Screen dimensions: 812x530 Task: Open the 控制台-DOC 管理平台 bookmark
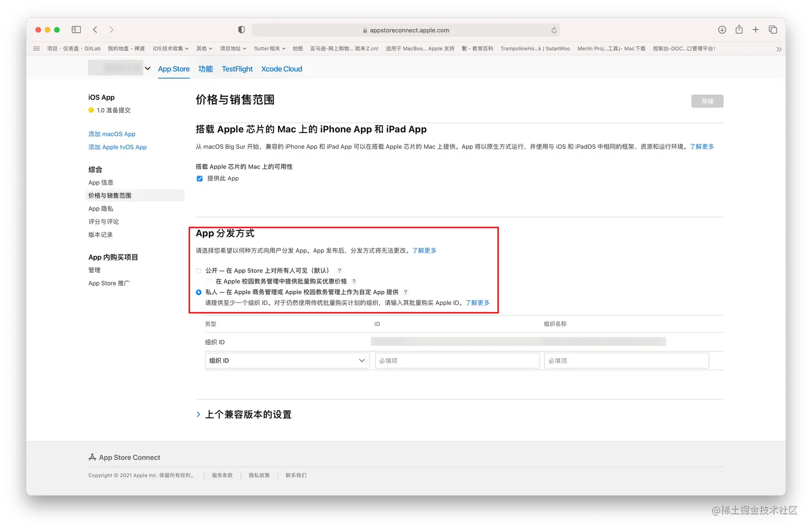point(684,48)
